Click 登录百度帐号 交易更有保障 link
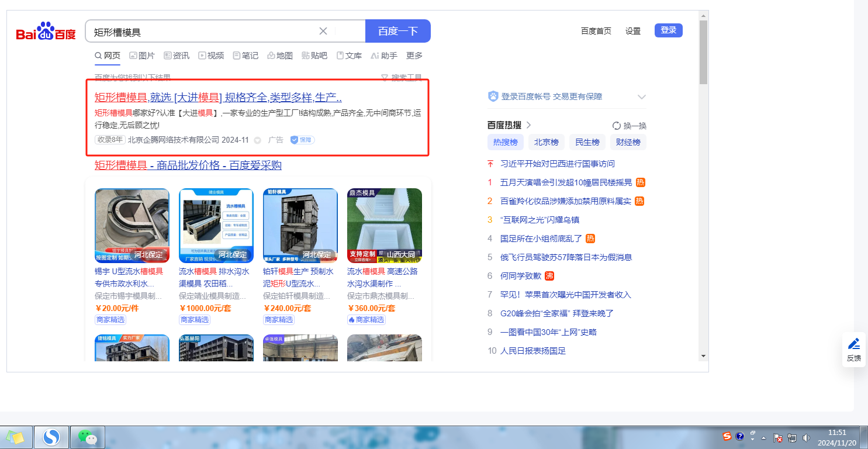This screenshot has width=868, height=449. 551,96
